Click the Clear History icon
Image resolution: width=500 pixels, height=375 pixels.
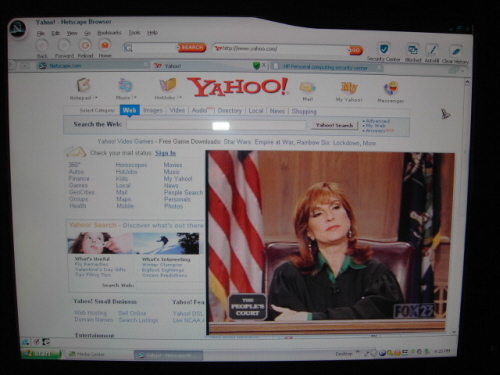point(455,51)
